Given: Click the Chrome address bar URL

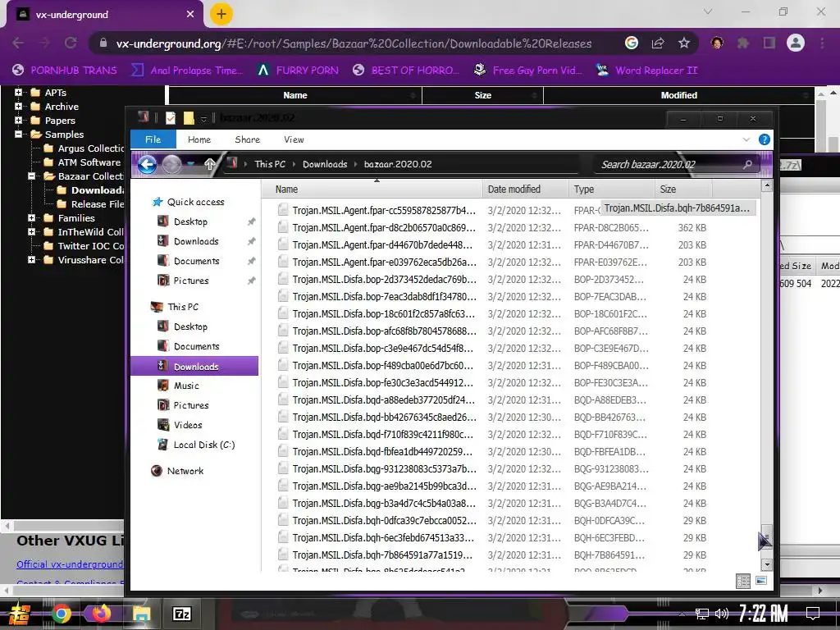Looking at the screenshot, I should click(354, 43).
